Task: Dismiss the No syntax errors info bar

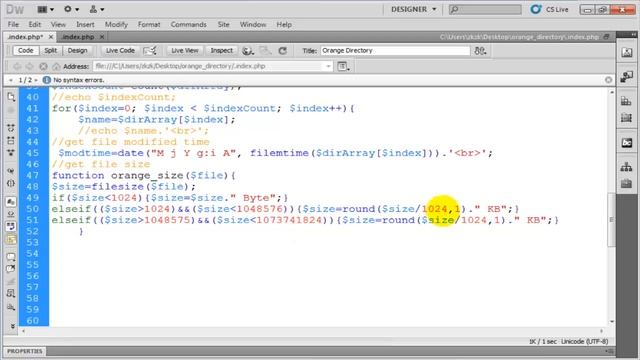Action: [608, 80]
